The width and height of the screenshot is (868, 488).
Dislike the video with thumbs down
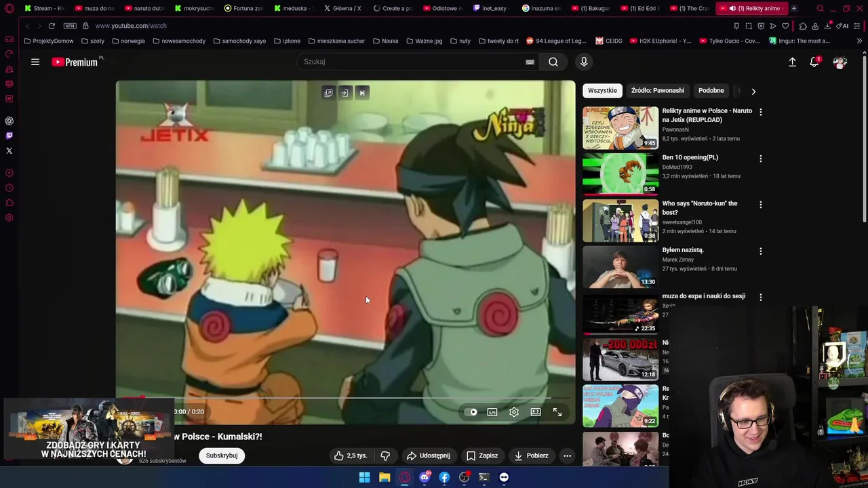point(385,455)
